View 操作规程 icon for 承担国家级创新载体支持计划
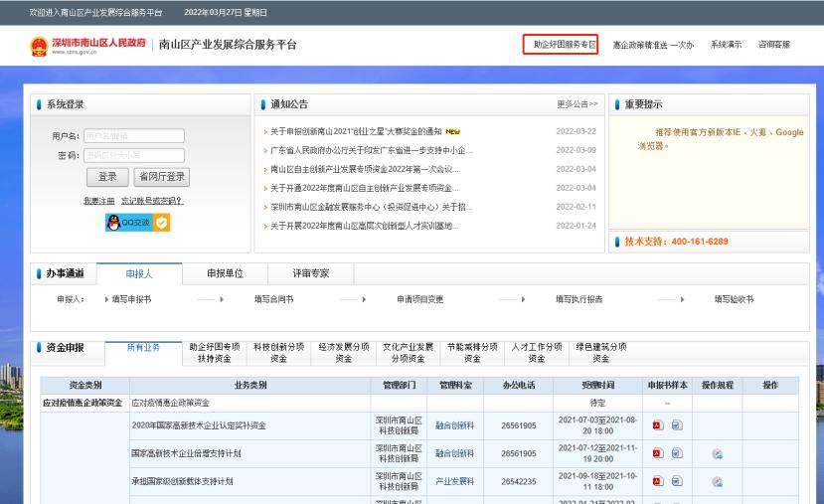824x504 pixels. pos(717,481)
